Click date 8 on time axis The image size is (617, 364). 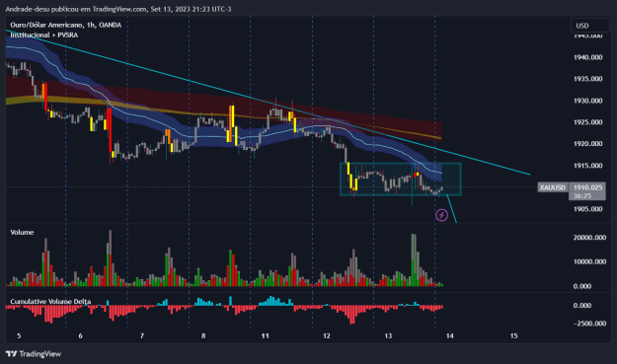click(x=203, y=336)
